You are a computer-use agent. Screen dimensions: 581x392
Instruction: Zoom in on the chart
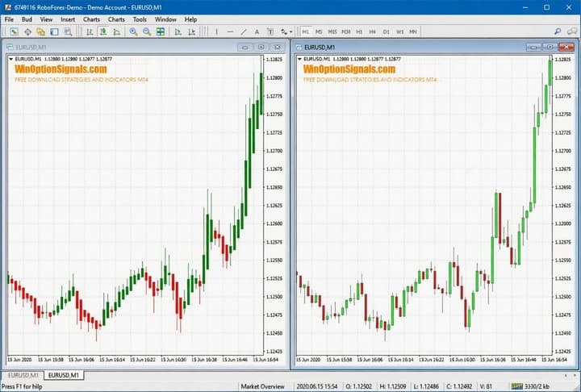pyautogui.click(x=133, y=32)
